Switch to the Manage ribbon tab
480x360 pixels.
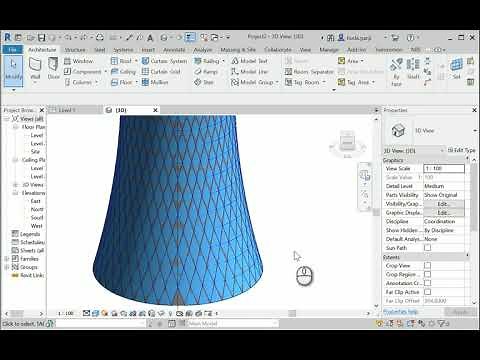(329, 50)
